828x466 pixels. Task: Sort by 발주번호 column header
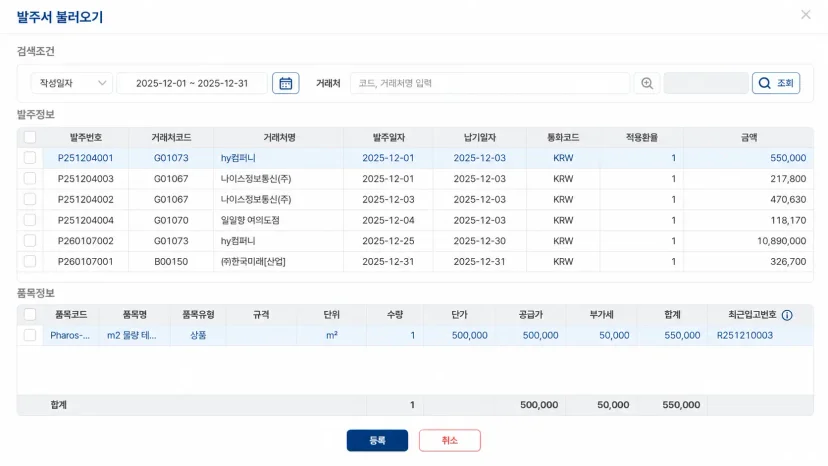click(86, 137)
